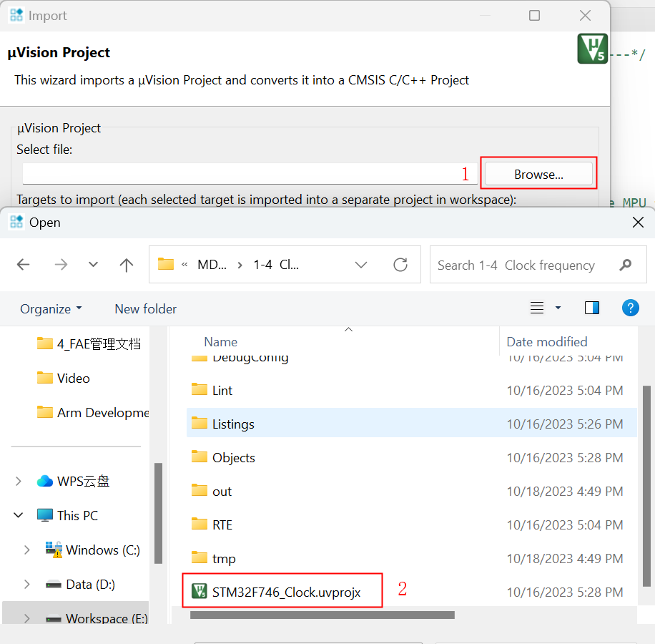
Task: Open the view layout options icon
Action: click(x=538, y=308)
